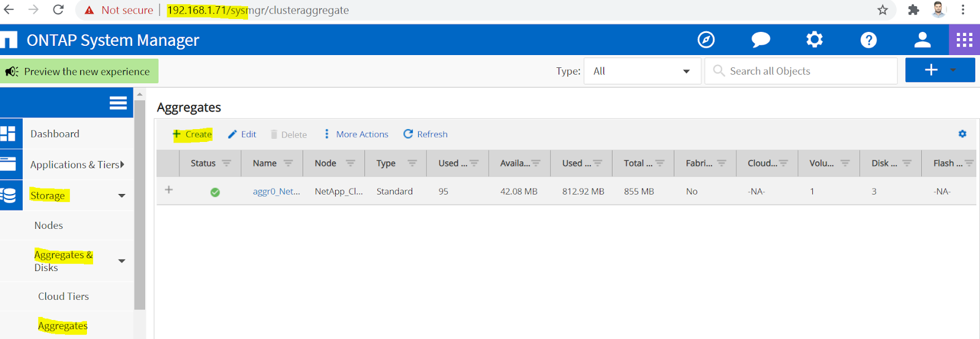Screen dimensions: 980x339
Task: Open settings gear in blue header
Action: tap(815, 40)
